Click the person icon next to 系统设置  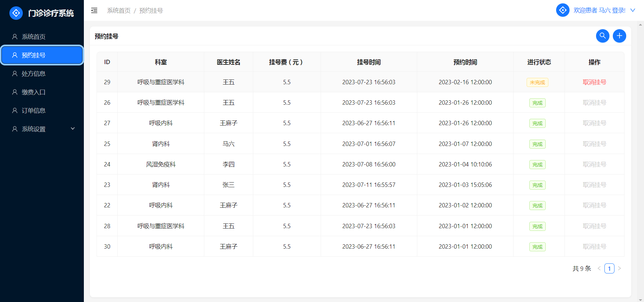tap(15, 129)
